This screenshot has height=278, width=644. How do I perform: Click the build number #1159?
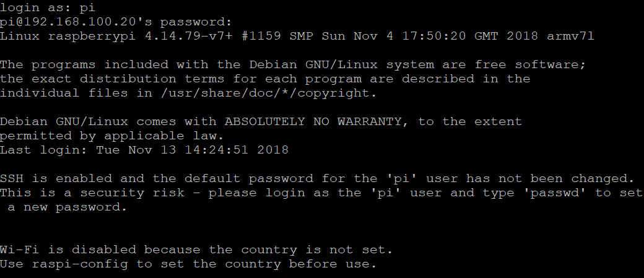pos(261,36)
